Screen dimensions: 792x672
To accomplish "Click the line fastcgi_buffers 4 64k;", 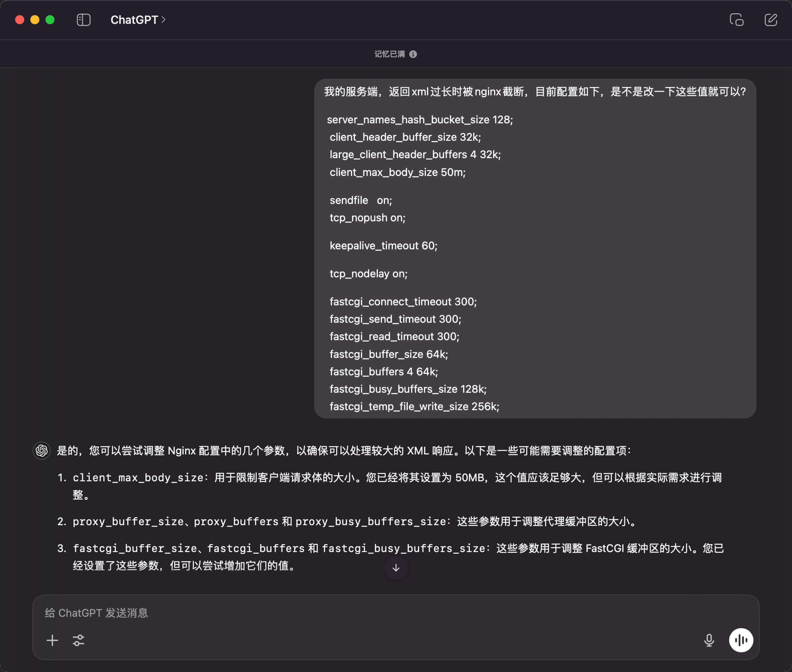I will click(384, 372).
